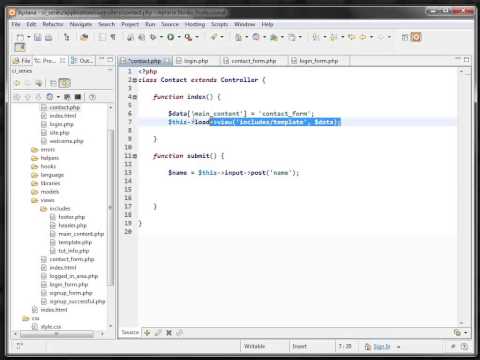Click the green Run button icon
The image size is (480, 360).
pos(171,37)
